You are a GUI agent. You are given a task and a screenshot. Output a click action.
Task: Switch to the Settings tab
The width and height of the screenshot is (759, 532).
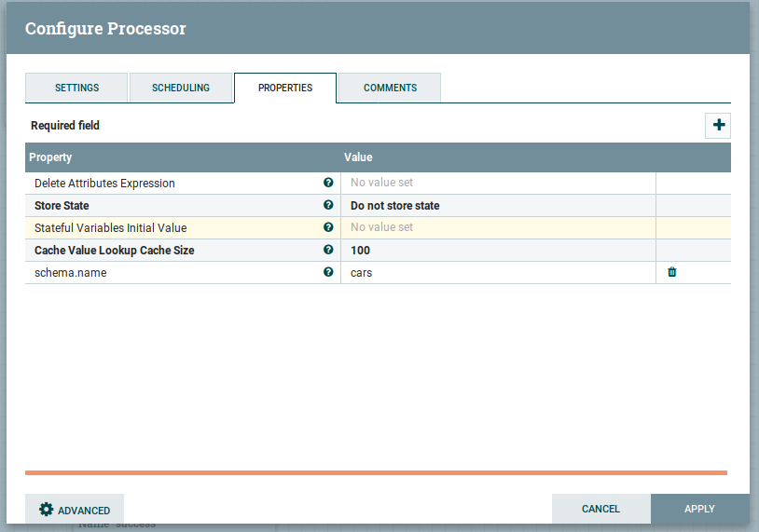tap(76, 88)
